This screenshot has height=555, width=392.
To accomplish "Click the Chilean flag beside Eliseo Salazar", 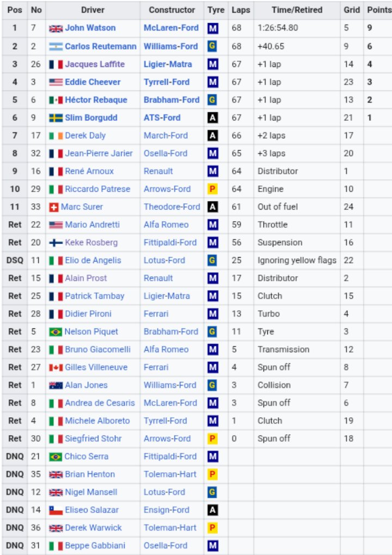I will [x=56, y=510].
